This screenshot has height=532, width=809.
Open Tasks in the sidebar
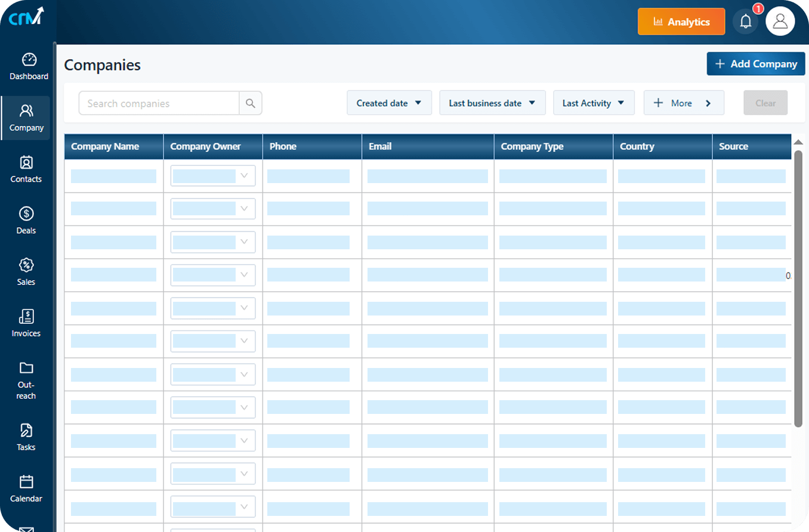click(26, 437)
